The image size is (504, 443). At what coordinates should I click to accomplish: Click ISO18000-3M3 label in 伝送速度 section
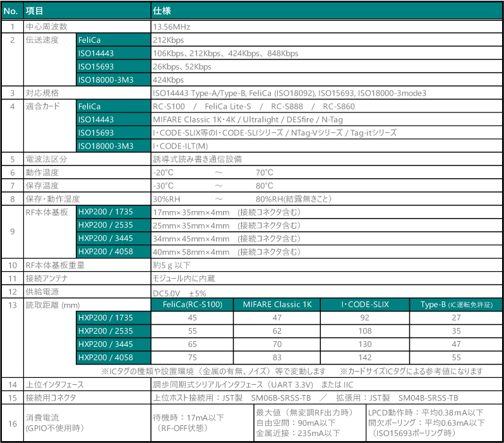point(105,80)
